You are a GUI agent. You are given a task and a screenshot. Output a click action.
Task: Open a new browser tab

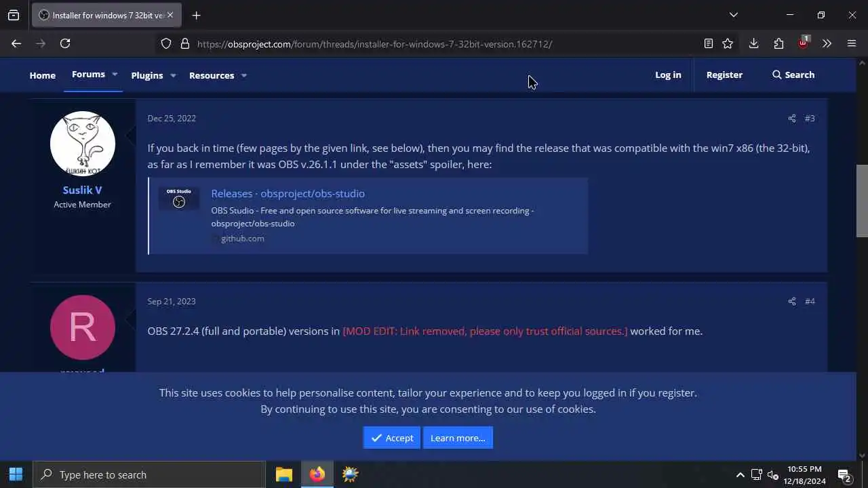point(196,15)
